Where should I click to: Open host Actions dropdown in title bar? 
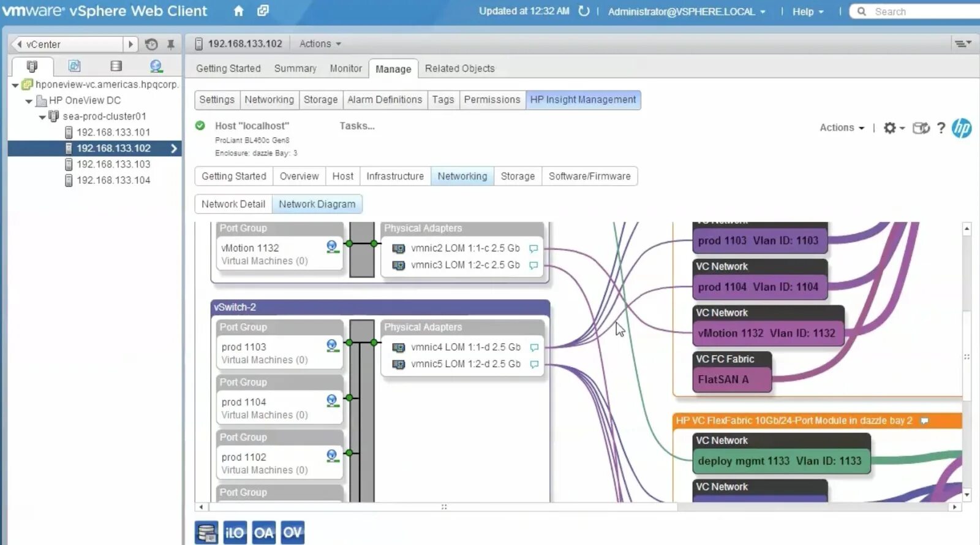coord(320,44)
